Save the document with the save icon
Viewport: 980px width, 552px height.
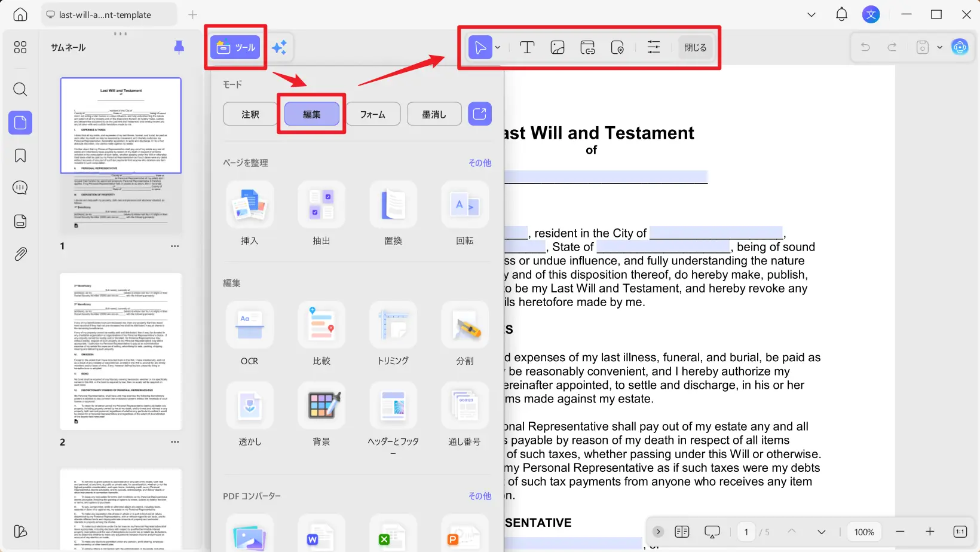(923, 47)
